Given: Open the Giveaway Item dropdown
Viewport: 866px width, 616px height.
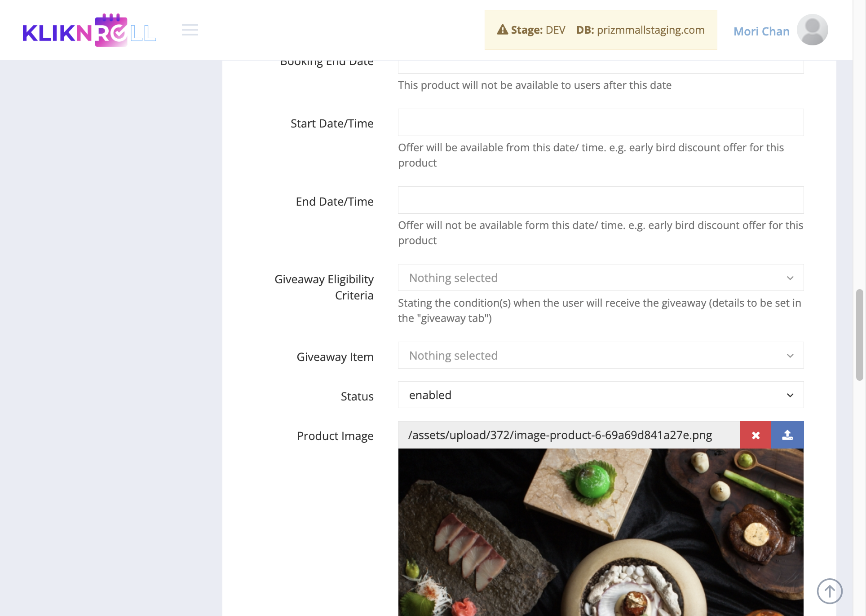Looking at the screenshot, I should pos(601,355).
